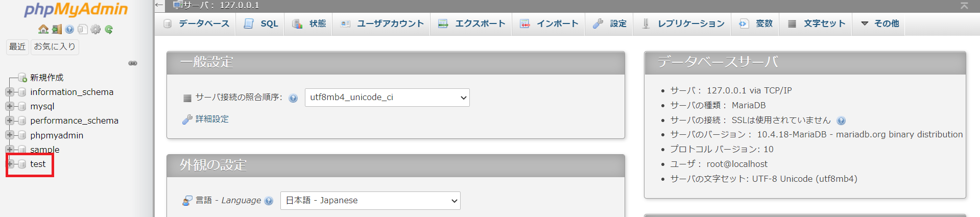980x217 pixels.
Task: Switch to the SQL tab
Action: [x=261, y=23]
